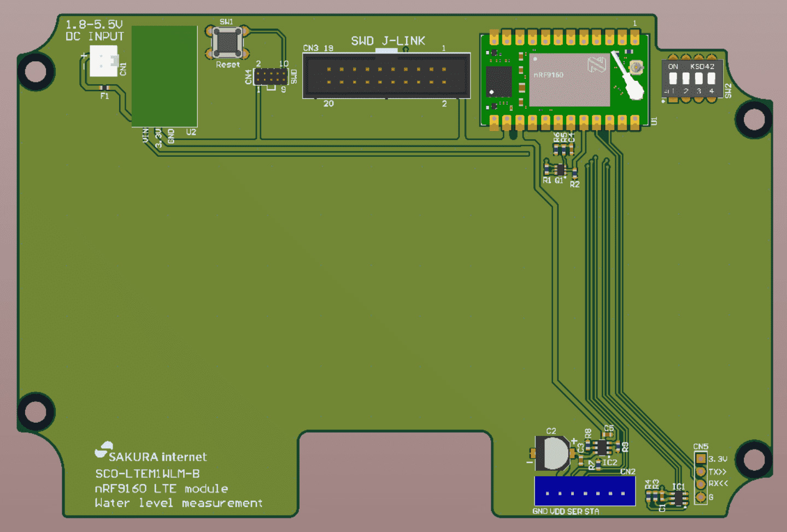
Task: Select the CN3 SWD J-LINK header
Action: pyautogui.click(x=386, y=76)
